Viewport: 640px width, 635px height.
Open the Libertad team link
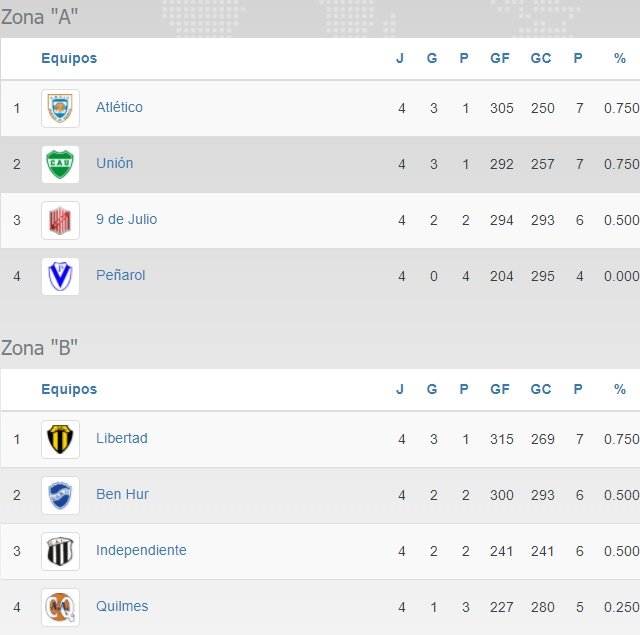(x=121, y=438)
